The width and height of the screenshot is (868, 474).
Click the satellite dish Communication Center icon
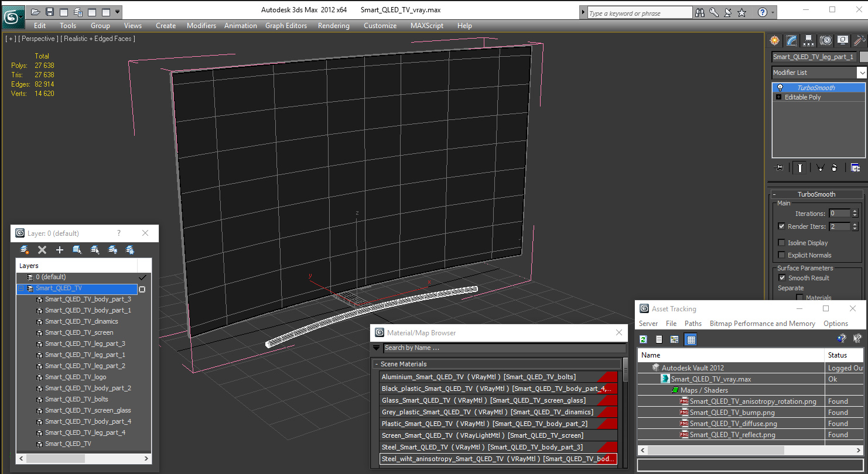tap(727, 12)
